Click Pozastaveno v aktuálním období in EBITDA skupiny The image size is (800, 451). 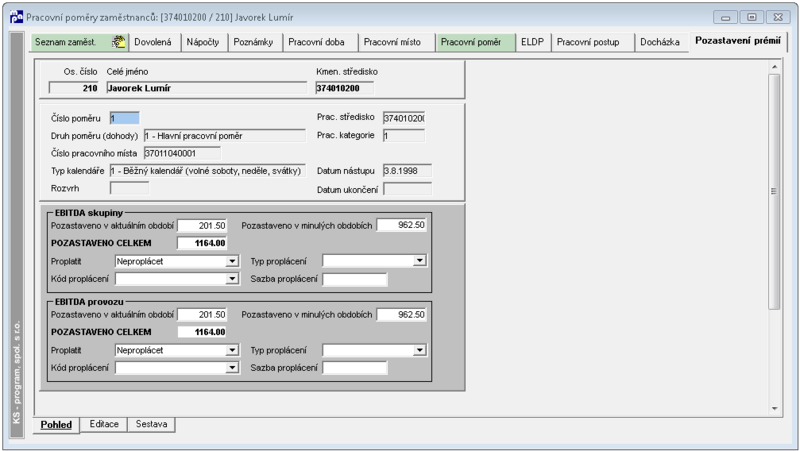click(202, 226)
